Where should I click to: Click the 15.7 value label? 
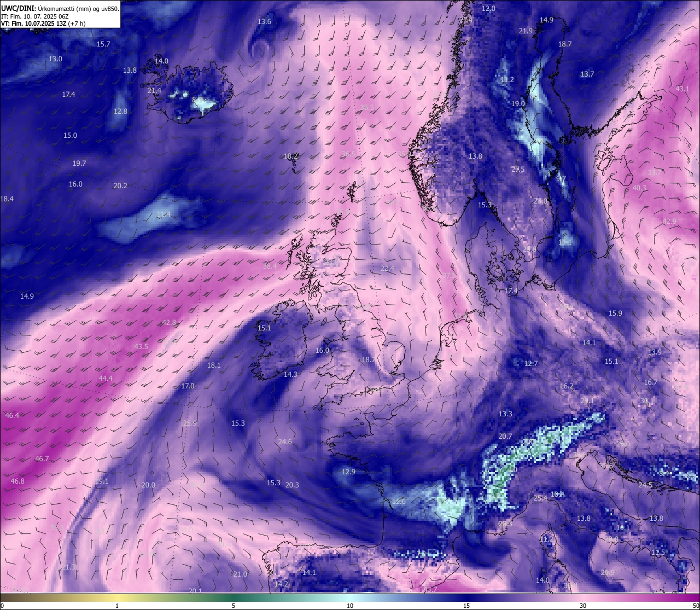click(x=103, y=44)
